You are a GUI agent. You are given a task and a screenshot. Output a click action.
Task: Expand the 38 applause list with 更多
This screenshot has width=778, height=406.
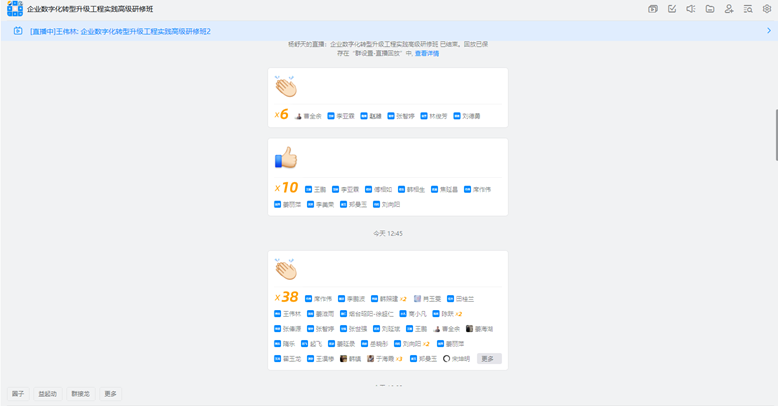(x=487, y=358)
